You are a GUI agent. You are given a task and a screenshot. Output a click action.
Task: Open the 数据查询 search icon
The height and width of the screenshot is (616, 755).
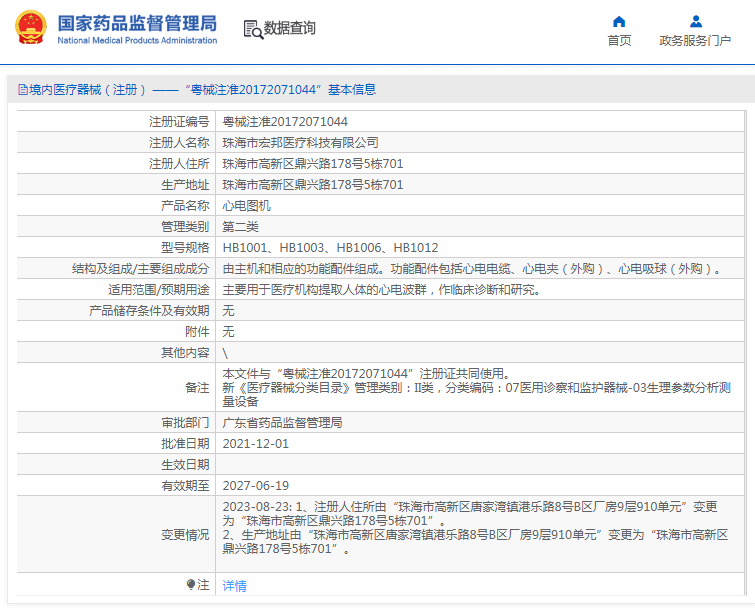pyautogui.click(x=253, y=29)
